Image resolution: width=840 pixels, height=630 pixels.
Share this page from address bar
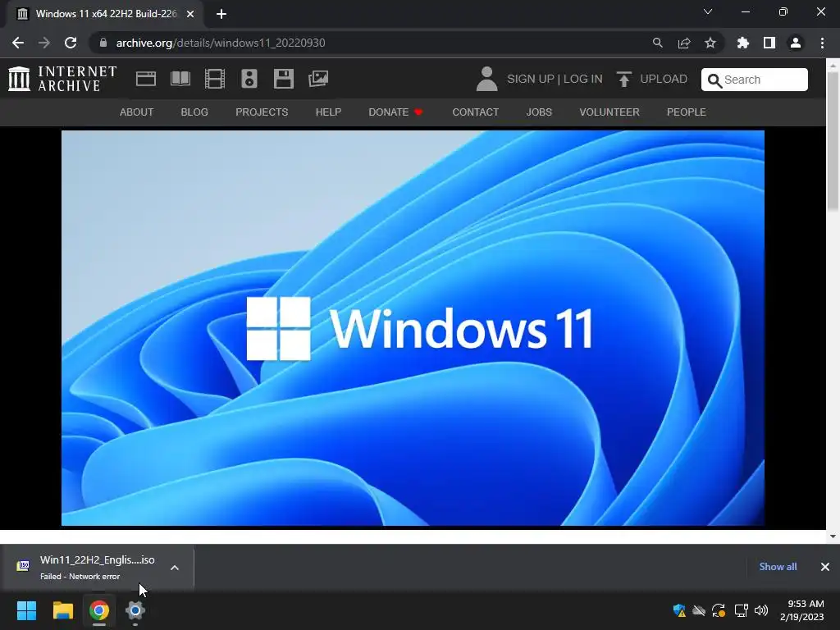coord(683,43)
